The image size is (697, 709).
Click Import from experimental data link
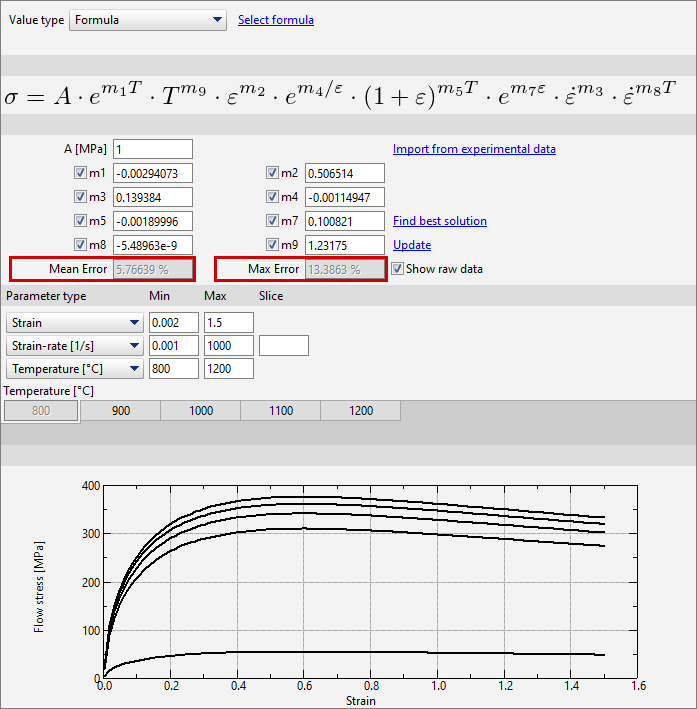[474, 149]
